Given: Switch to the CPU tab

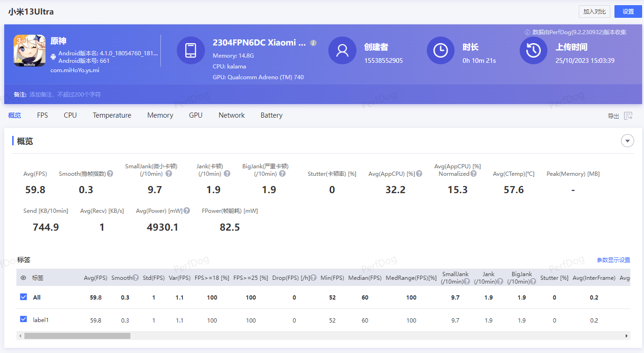Looking at the screenshot, I should click(x=70, y=115).
